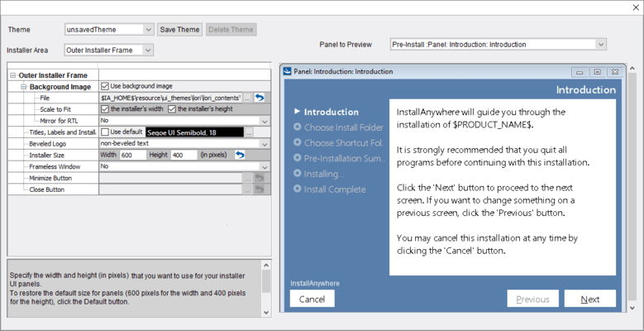Collapse the Background Image tree node
Image resolution: width=644 pixels, height=331 pixels.
(x=23, y=87)
